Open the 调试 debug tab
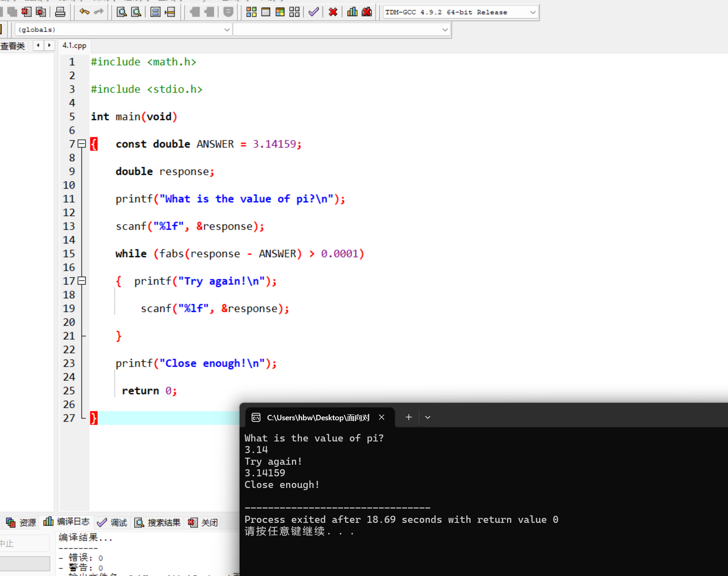The image size is (728, 576). [112, 522]
